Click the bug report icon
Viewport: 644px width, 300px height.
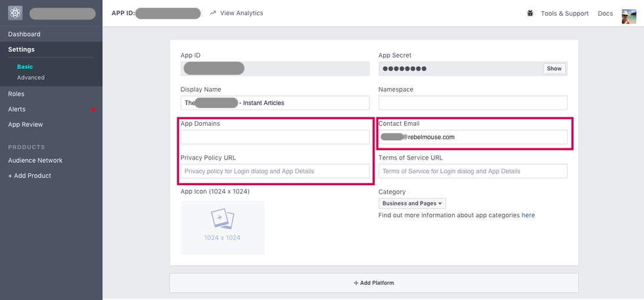click(x=530, y=13)
